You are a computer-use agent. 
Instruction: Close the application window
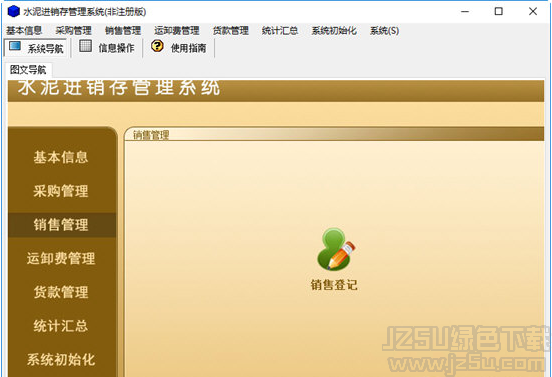pyautogui.click(x=533, y=12)
